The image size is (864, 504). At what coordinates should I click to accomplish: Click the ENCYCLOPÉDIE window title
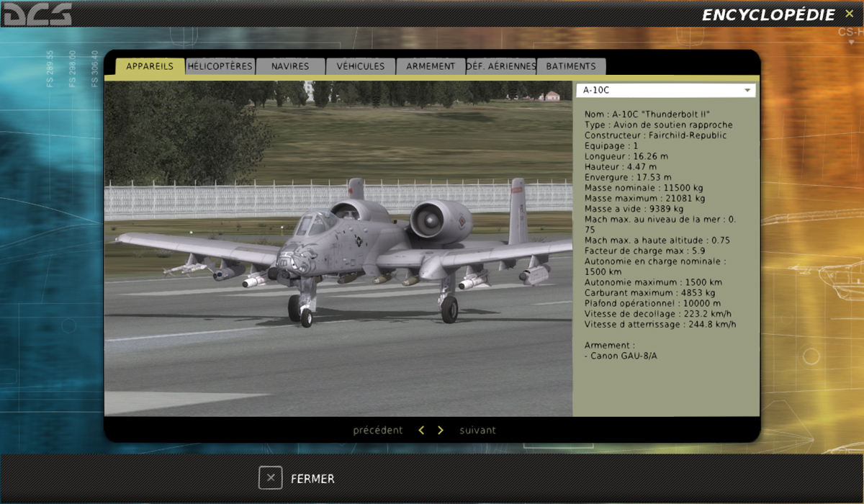click(768, 14)
